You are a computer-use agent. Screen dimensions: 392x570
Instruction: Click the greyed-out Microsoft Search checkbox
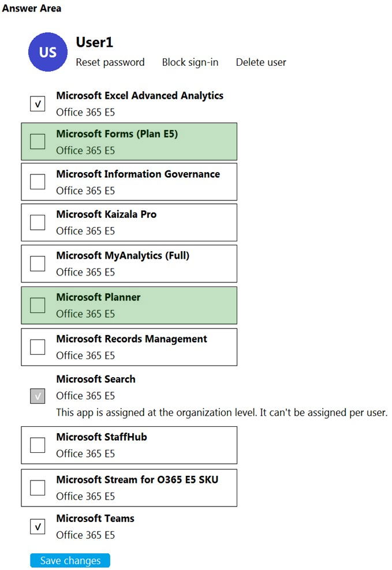pyautogui.click(x=38, y=396)
